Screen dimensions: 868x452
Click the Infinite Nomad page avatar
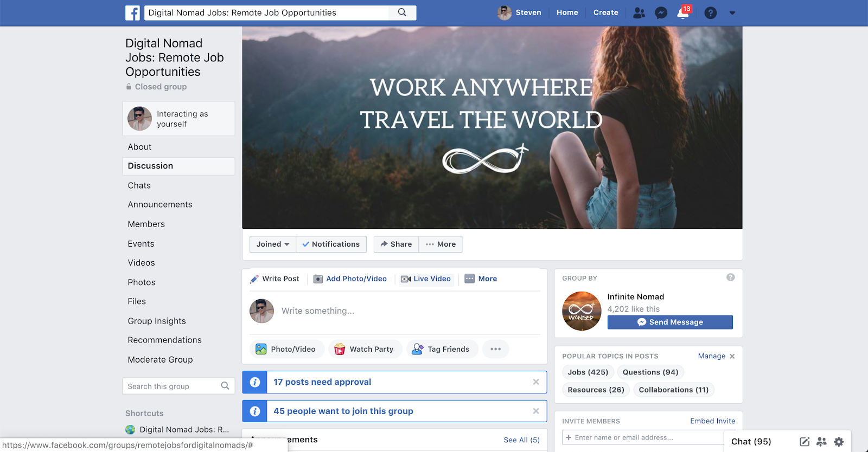(582, 311)
